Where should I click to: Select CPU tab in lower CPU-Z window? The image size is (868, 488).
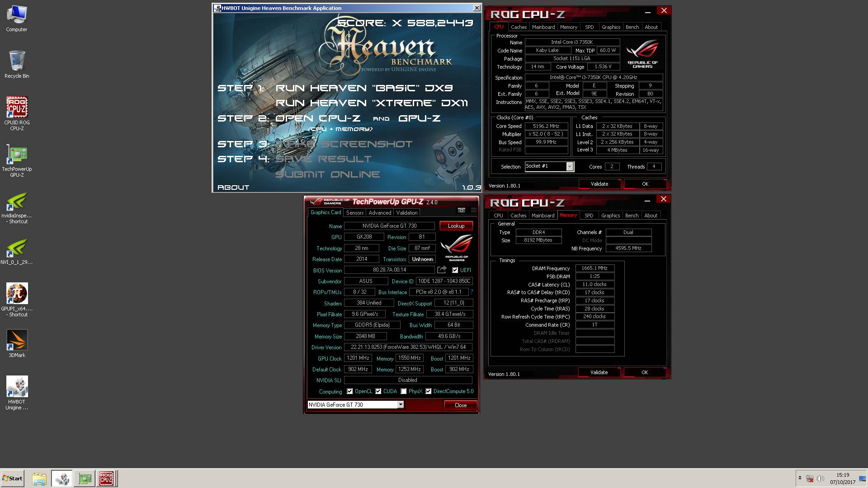click(498, 216)
